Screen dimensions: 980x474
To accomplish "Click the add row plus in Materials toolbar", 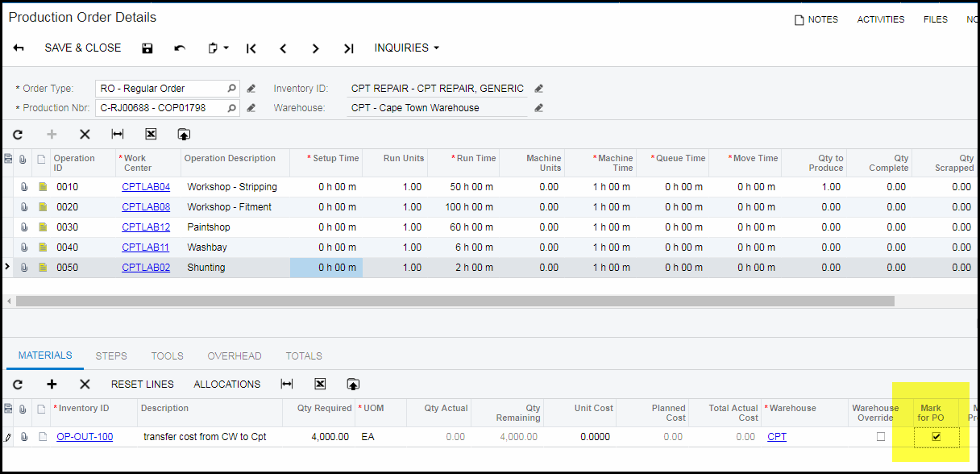I will click(x=52, y=385).
